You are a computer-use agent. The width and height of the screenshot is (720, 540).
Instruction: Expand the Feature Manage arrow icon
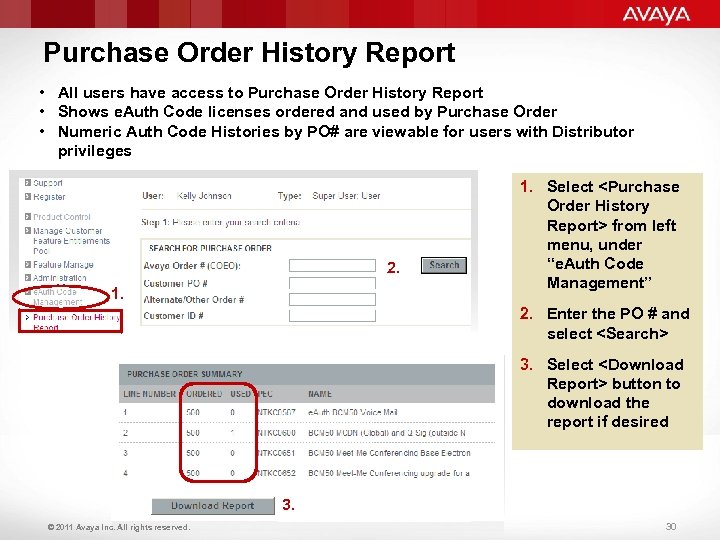28,264
